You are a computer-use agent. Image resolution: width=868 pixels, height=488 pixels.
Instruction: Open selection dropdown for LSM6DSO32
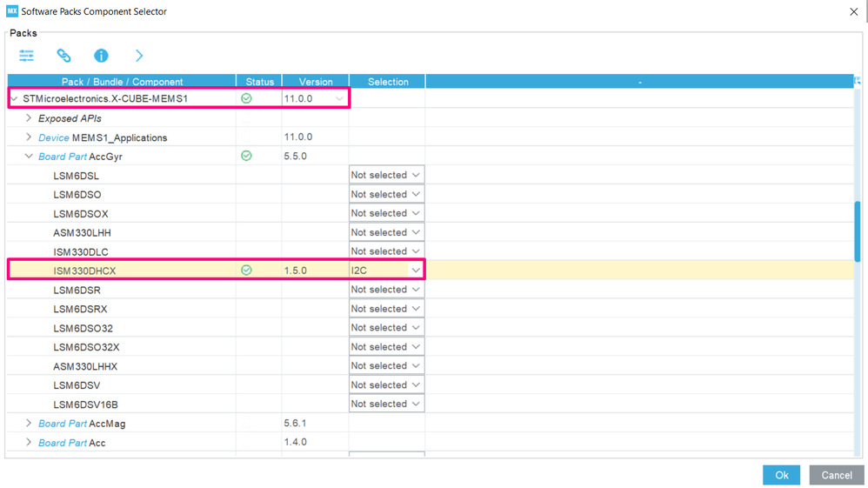tap(386, 327)
